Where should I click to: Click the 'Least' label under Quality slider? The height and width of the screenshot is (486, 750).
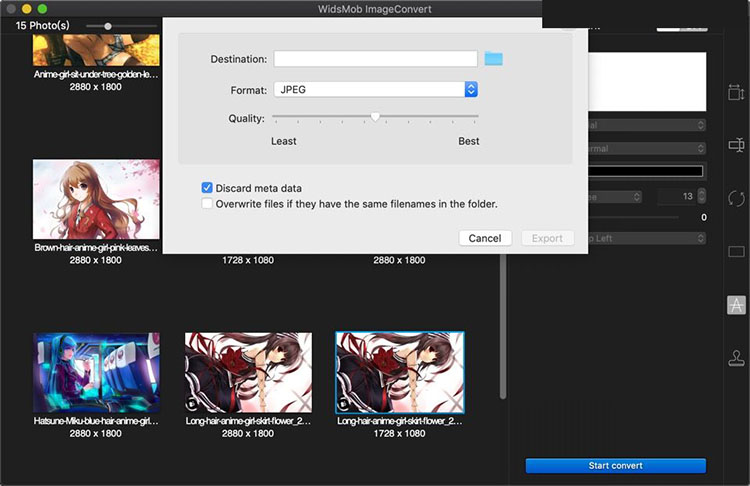[x=284, y=142]
